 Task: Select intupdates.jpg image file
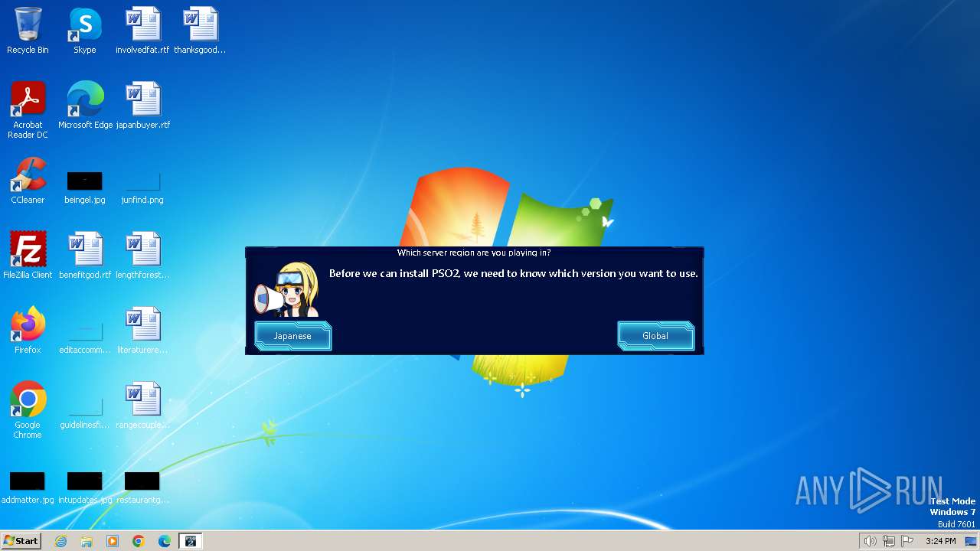[85, 487]
